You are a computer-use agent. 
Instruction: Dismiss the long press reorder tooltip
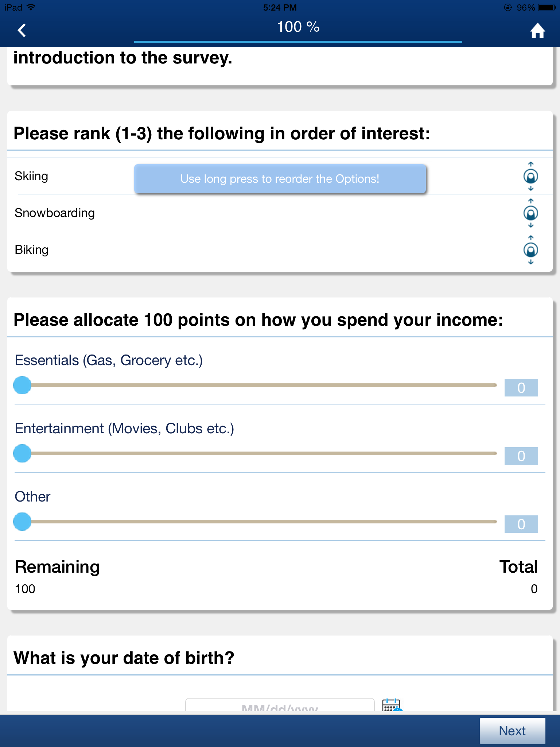pos(280,179)
